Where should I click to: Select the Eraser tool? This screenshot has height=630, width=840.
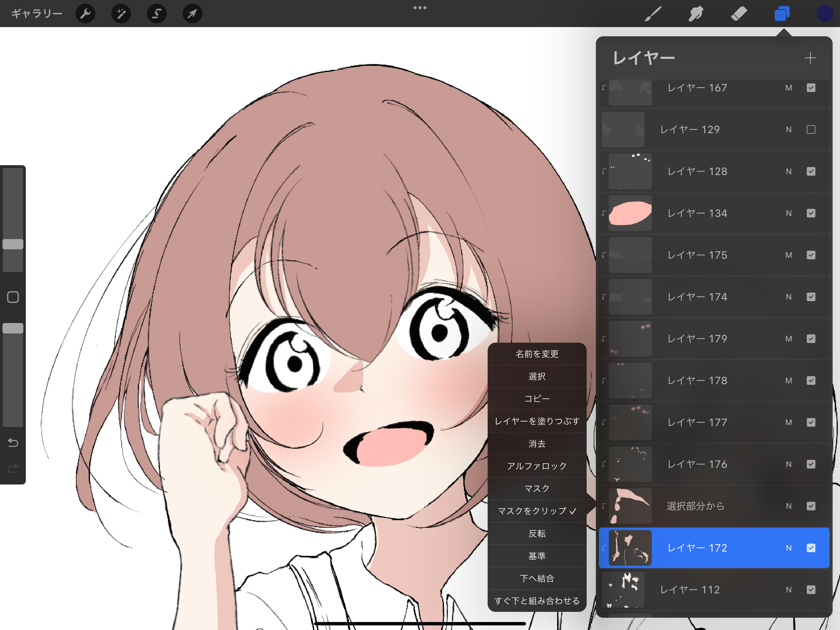pos(739,14)
